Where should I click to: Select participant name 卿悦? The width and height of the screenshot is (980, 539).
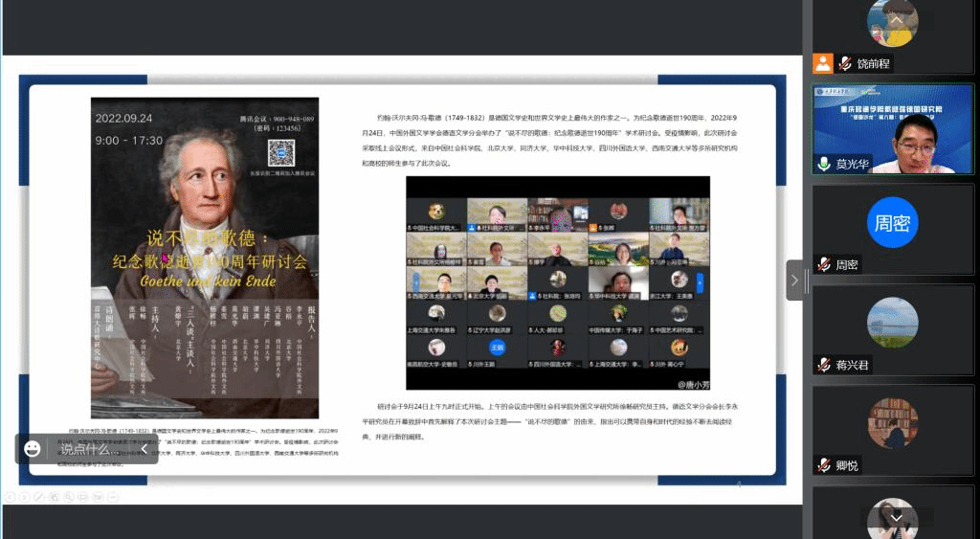(847, 465)
